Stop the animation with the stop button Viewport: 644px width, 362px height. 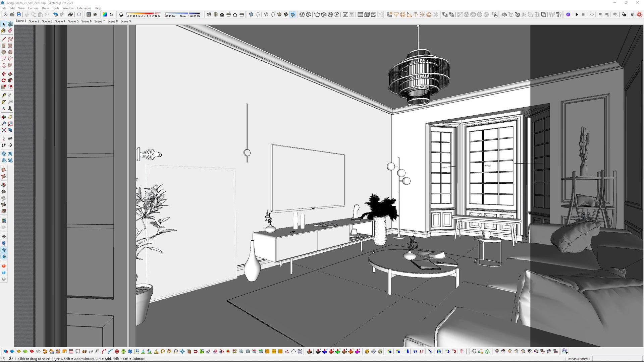pos(583,14)
